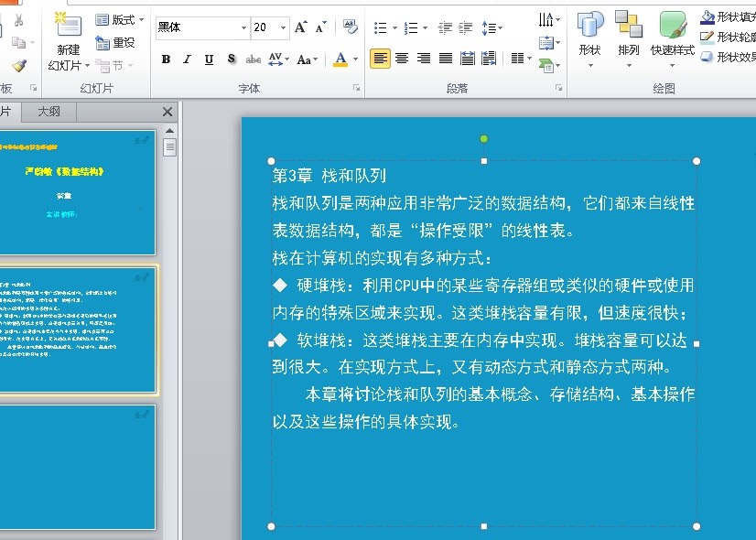Image resolution: width=756 pixels, height=540 pixels.
Task: Expand the font name dropdown arrow
Action: point(243,27)
